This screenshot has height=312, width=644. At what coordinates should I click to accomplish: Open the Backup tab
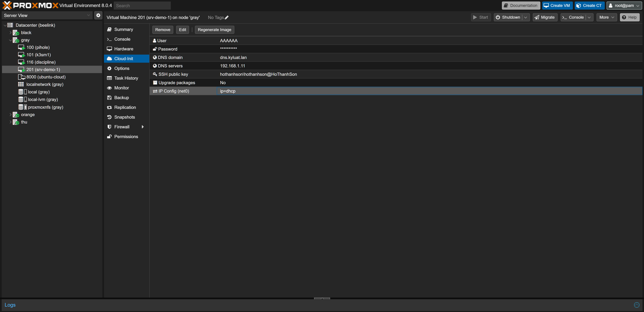(x=126, y=98)
